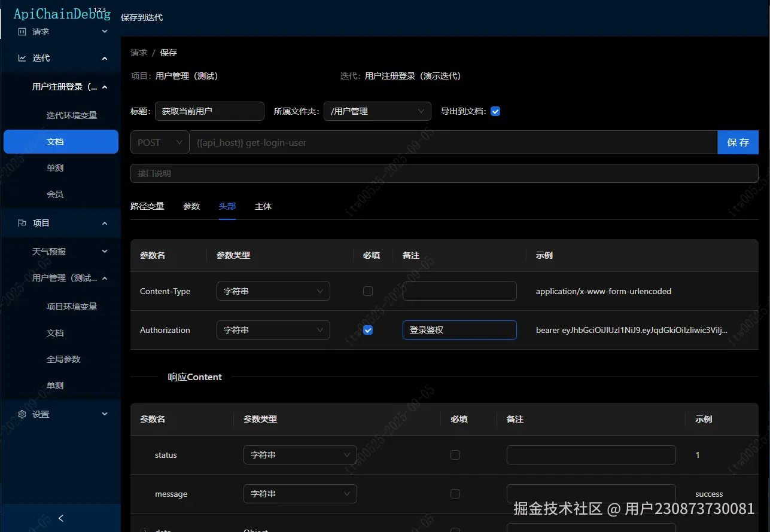
Task: Collapse the 迭代 menu chevron
Action: click(105, 58)
